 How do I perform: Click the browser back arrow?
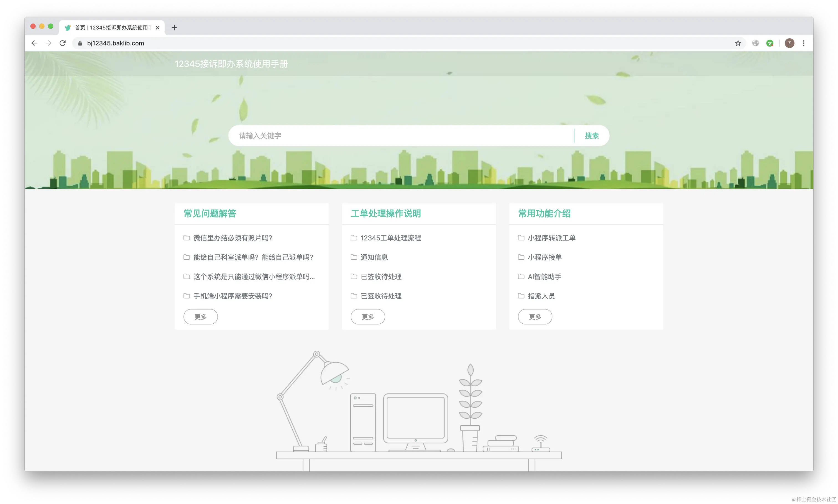(x=34, y=43)
